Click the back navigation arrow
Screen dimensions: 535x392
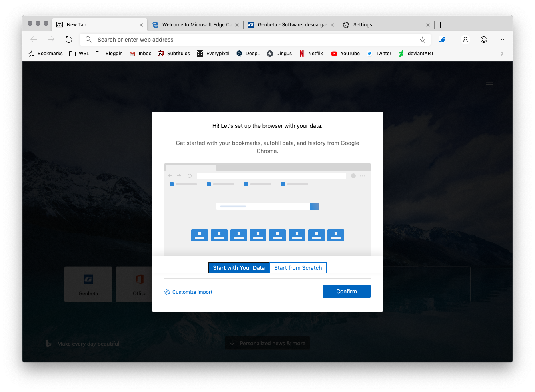tap(34, 40)
